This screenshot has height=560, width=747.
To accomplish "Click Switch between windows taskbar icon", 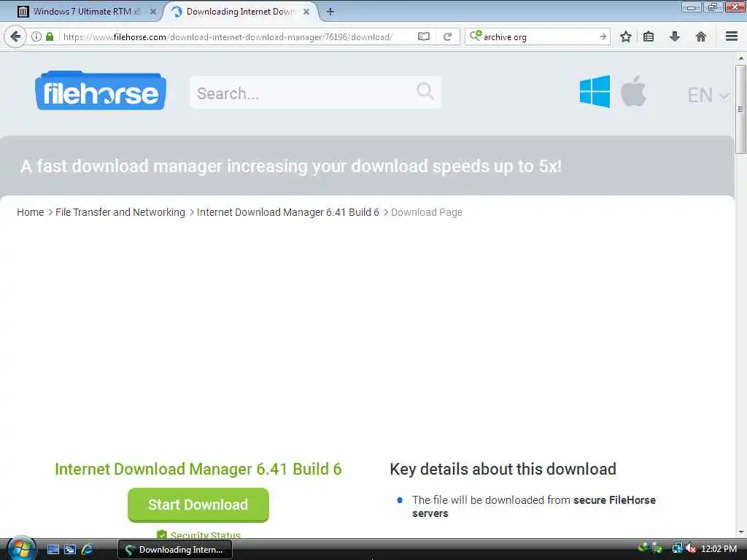I will (x=70, y=550).
